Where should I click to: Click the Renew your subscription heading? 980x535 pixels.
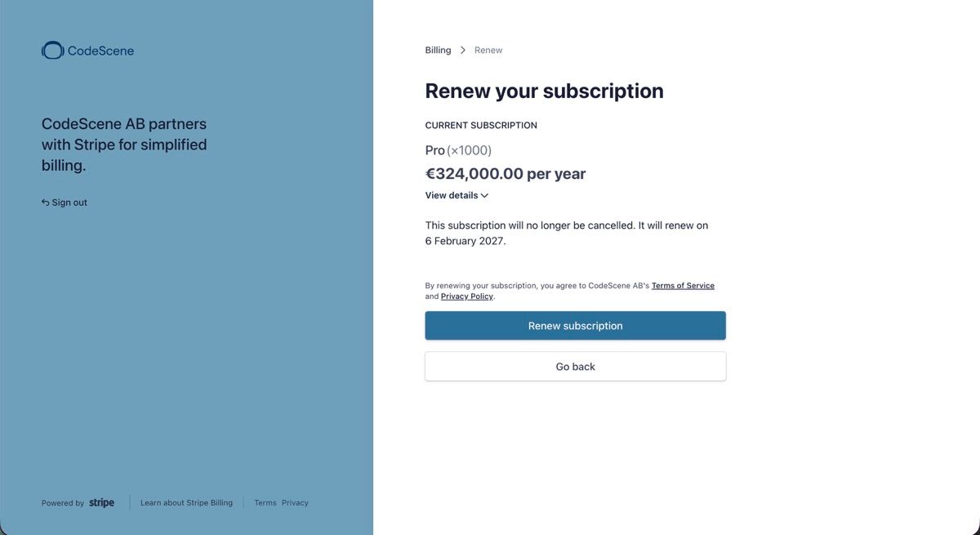pyautogui.click(x=544, y=91)
